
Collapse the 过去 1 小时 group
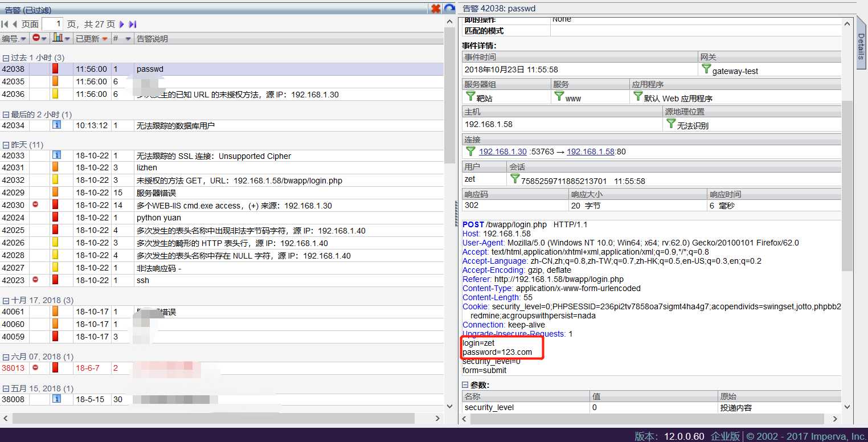6,58
